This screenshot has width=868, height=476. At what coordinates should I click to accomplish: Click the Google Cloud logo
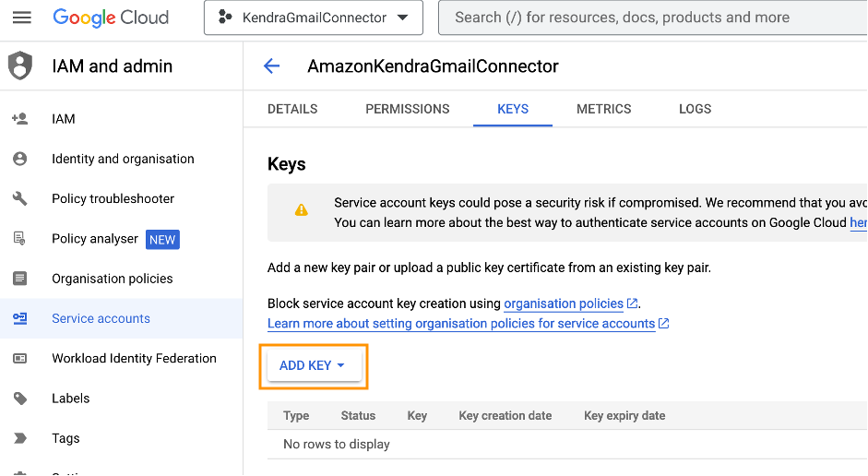[111, 18]
